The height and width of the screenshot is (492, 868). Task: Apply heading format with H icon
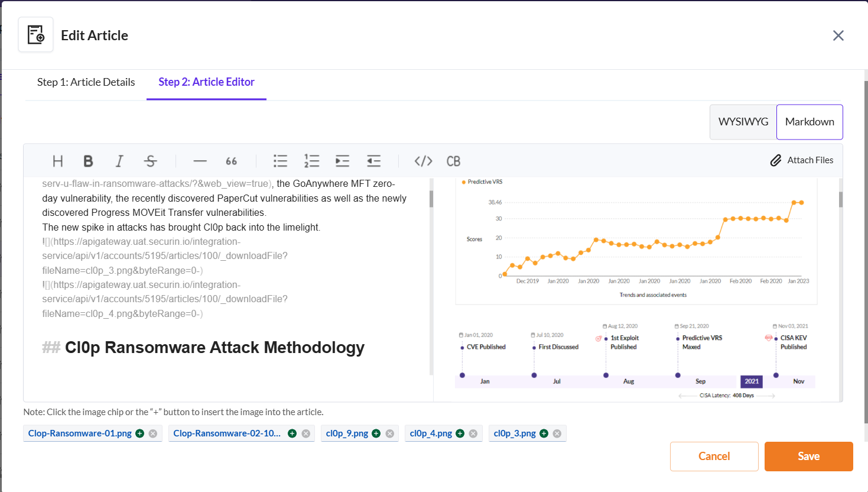tap(58, 161)
